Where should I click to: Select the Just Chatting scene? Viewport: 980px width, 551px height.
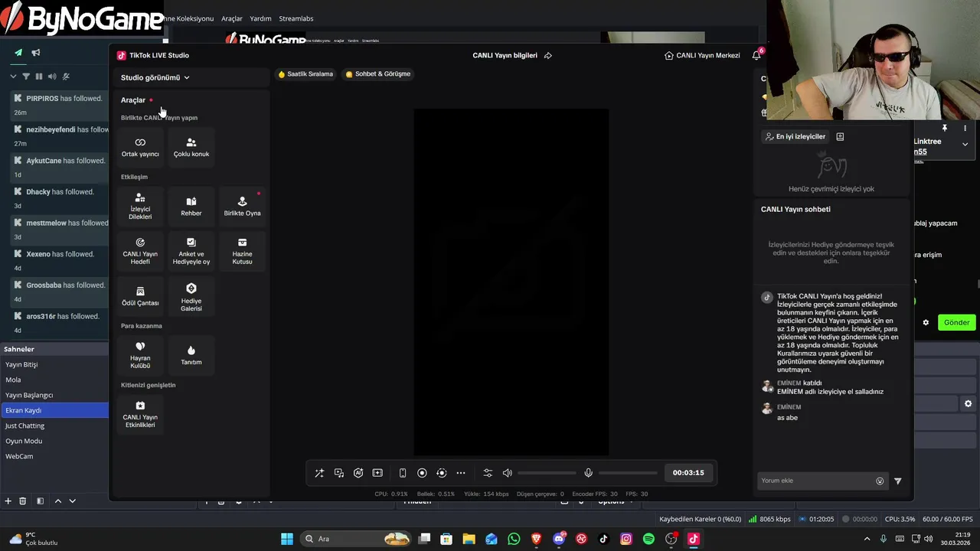pos(54,425)
